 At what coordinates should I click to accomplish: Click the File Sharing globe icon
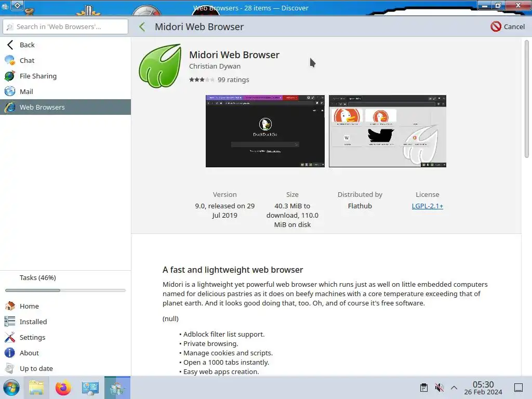coord(10,76)
